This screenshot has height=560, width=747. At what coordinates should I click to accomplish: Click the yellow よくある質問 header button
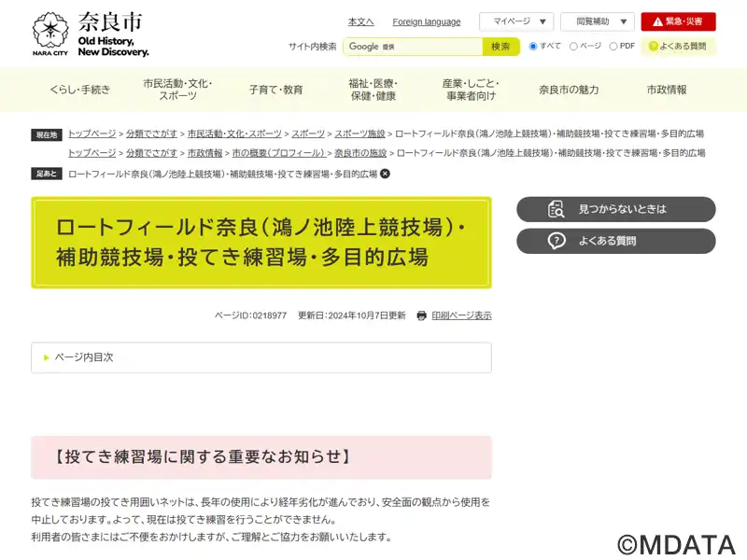678,46
